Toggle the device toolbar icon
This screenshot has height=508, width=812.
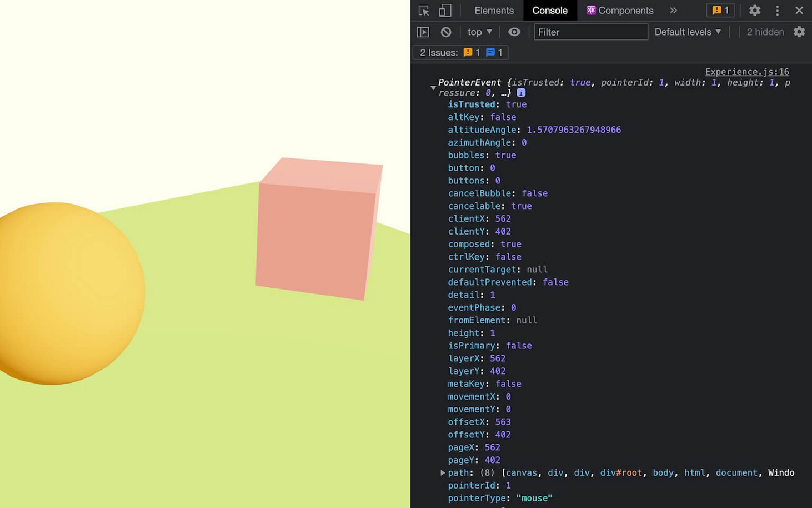pos(445,11)
